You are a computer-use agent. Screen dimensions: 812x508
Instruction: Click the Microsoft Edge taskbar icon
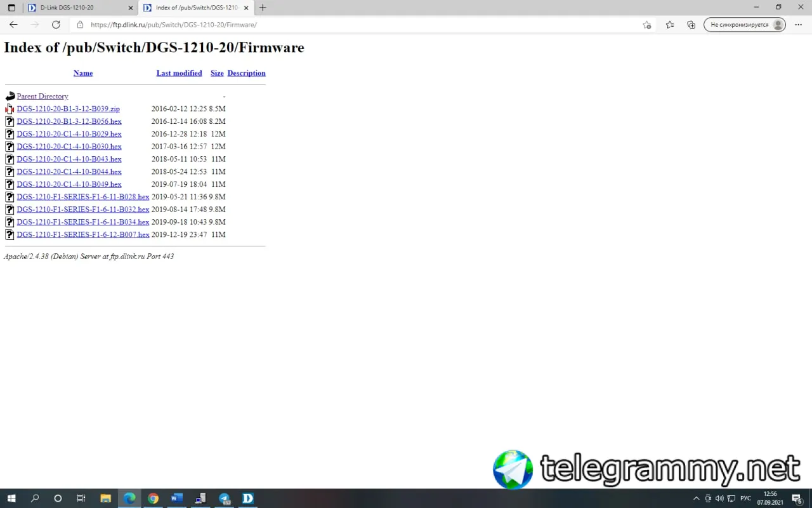pos(129,498)
